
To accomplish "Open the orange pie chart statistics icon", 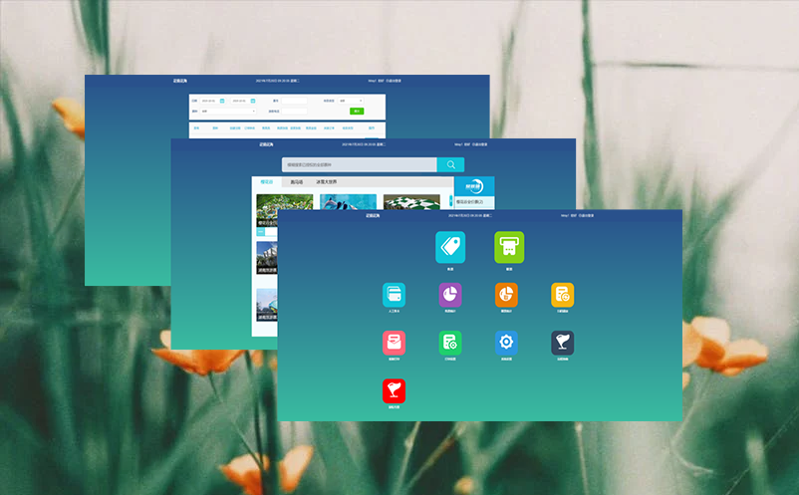I will pos(506,295).
